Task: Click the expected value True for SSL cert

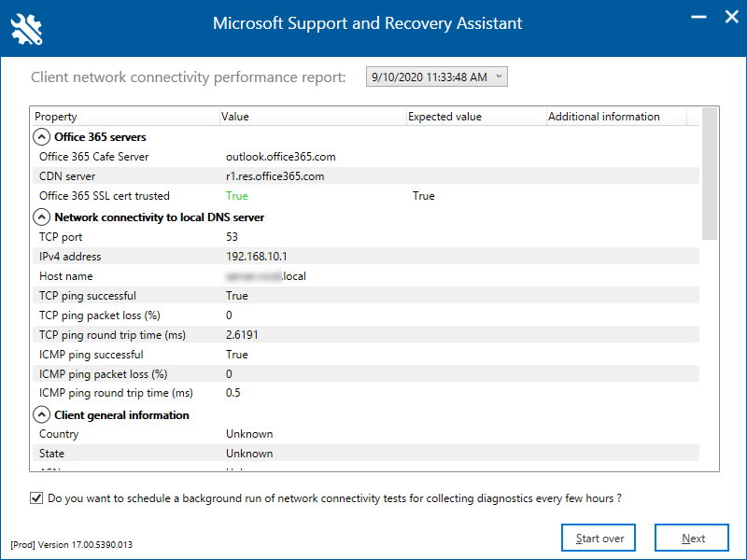Action: click(424, 196)
